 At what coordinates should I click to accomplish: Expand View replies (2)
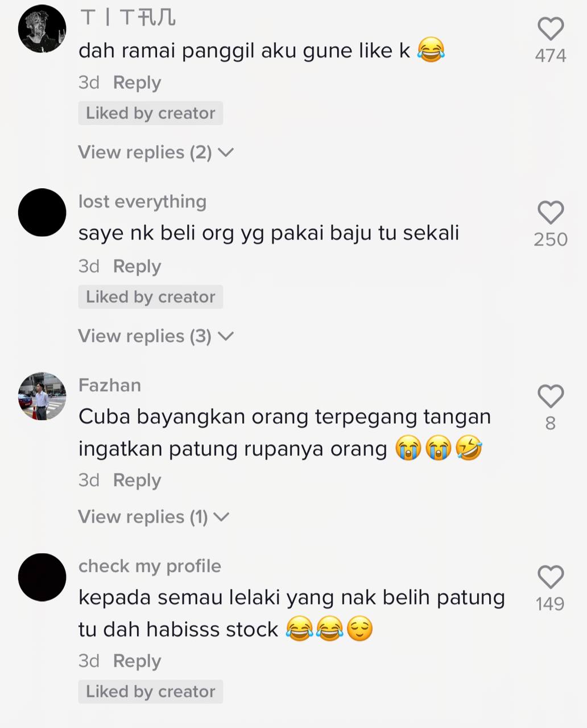(156, 152)
